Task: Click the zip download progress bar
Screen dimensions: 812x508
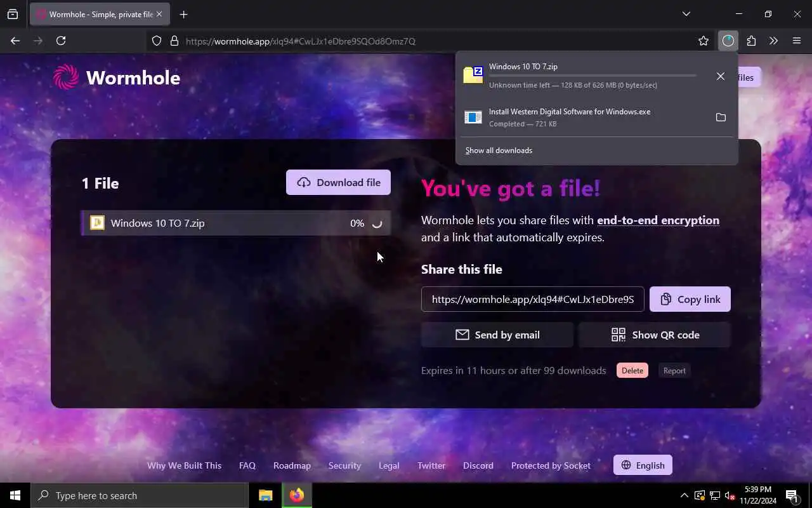Action: click(x=593, y=76)
